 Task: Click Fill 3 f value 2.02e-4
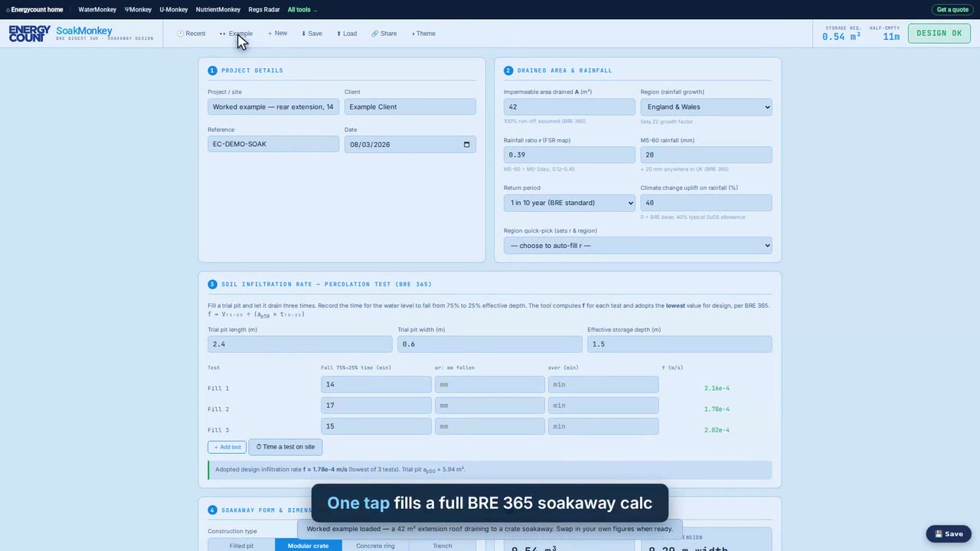717,430
